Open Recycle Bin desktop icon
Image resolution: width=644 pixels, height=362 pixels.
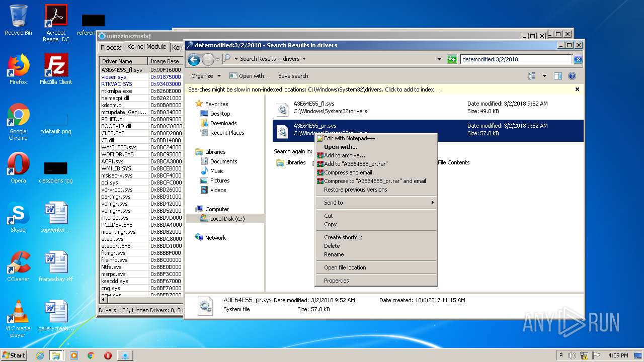pos(18,20)
